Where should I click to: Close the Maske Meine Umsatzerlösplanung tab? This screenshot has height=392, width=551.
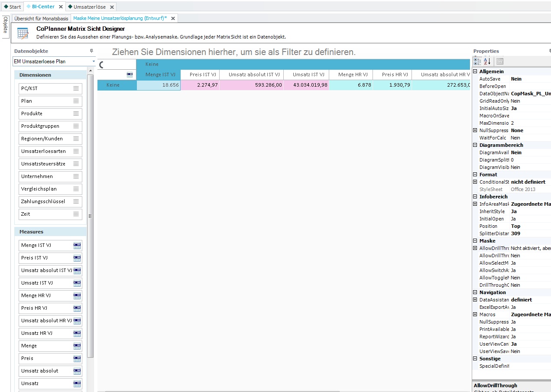173,18
